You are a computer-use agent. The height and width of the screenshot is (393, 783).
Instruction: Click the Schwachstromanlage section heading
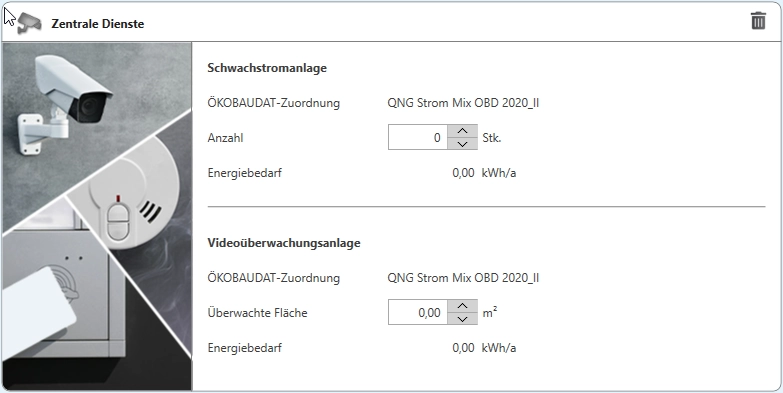[267, 68]
